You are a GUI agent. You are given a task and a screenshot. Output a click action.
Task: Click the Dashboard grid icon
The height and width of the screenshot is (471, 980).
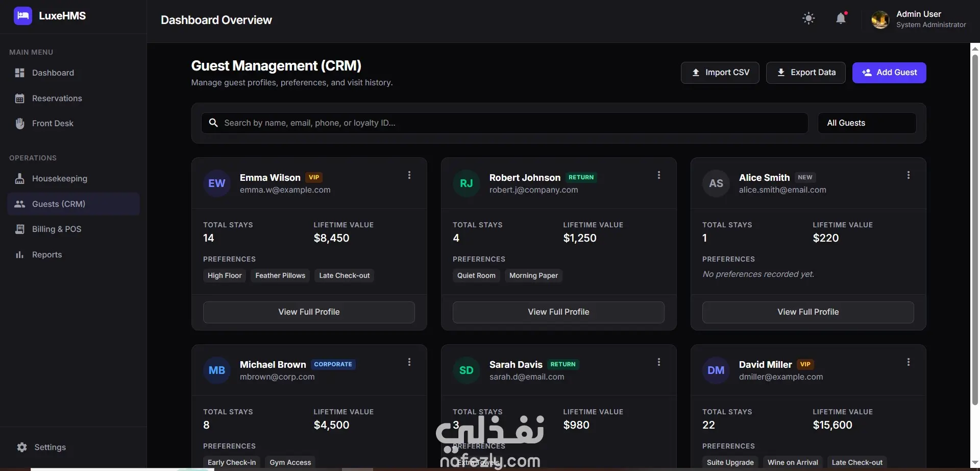20,73
